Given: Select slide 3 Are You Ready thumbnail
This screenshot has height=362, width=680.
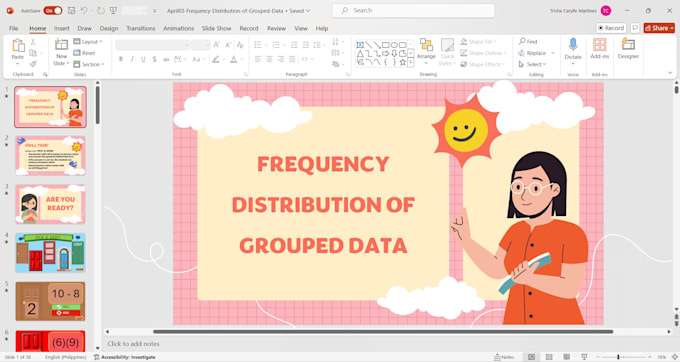Looking at the screenshot, I should pyautogui.click(x=50, y=204).
